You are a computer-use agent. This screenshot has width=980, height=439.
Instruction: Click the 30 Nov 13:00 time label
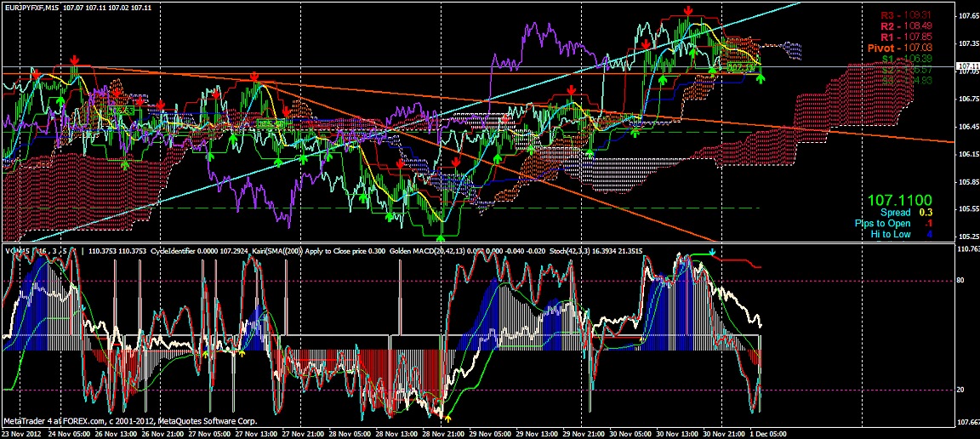coord(677,433)
